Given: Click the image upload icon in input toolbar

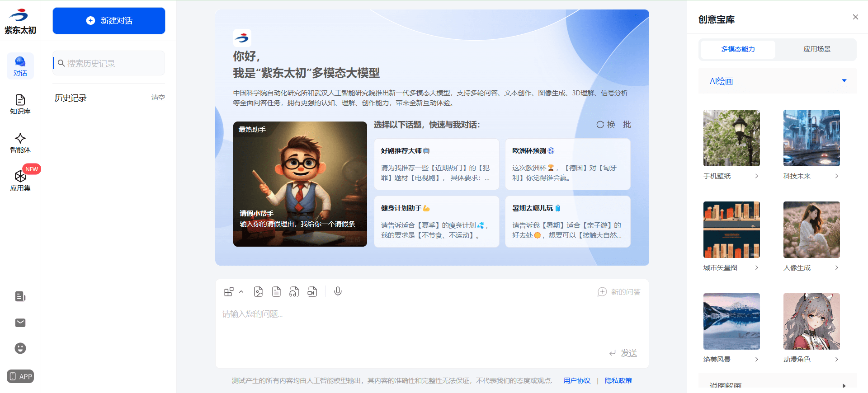Looking at the screenshot, I should (258, 292).
